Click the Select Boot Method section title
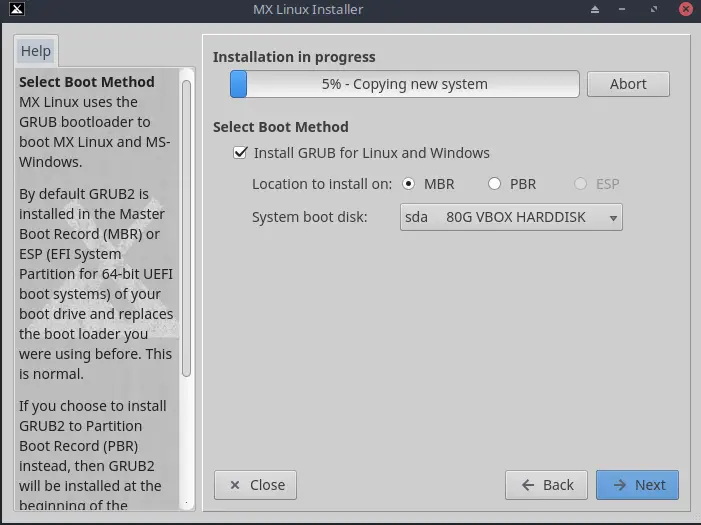 tap(280, 127)
